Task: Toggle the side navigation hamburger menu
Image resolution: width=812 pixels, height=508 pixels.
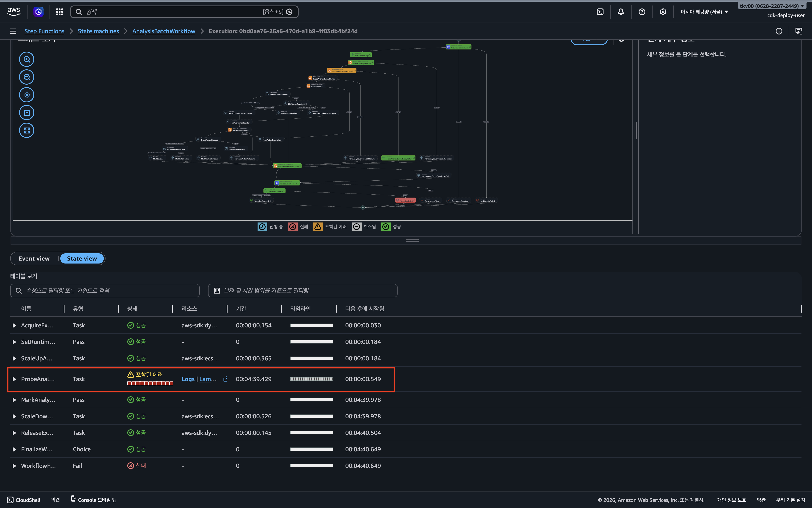Action: (13, 31)
